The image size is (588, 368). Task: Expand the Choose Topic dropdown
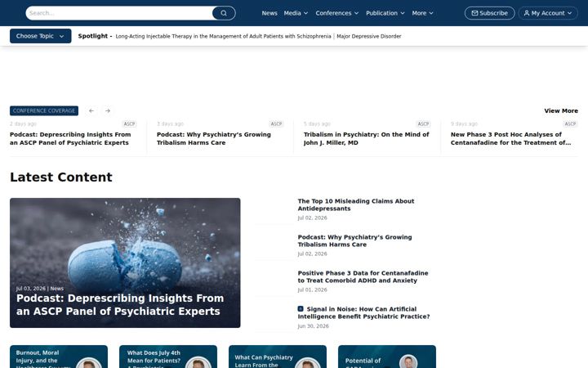41,36
